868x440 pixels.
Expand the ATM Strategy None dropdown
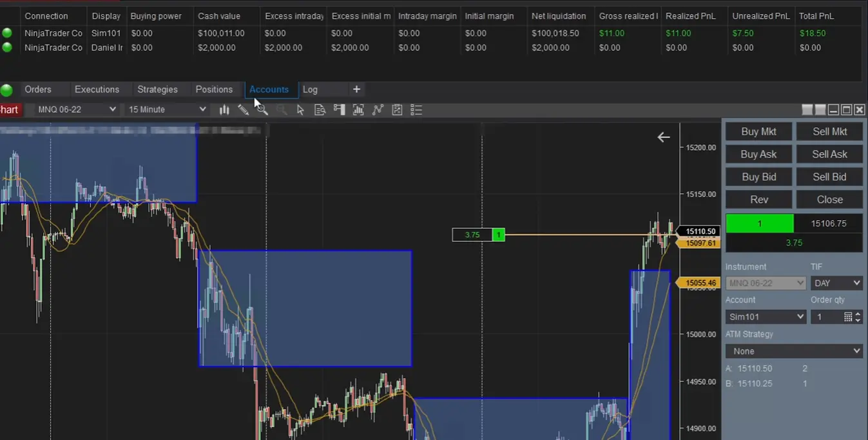tap(794, 351)
